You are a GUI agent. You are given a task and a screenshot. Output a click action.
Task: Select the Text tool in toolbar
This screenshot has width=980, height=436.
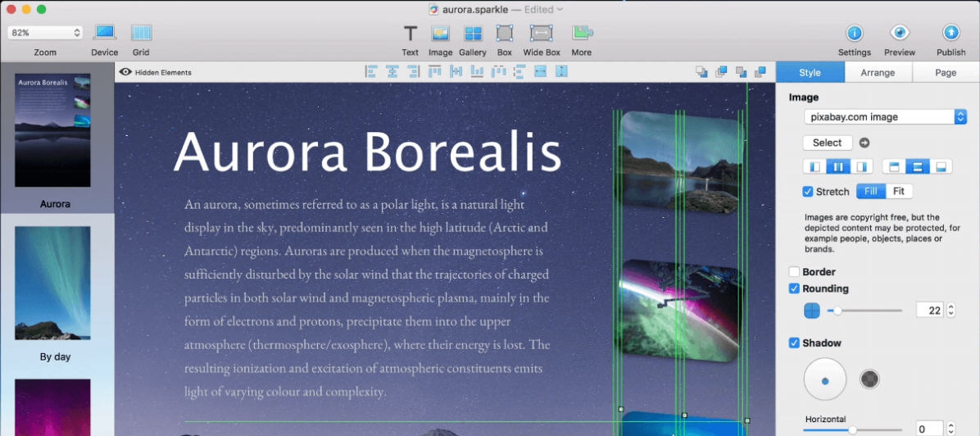coord(410,34)
